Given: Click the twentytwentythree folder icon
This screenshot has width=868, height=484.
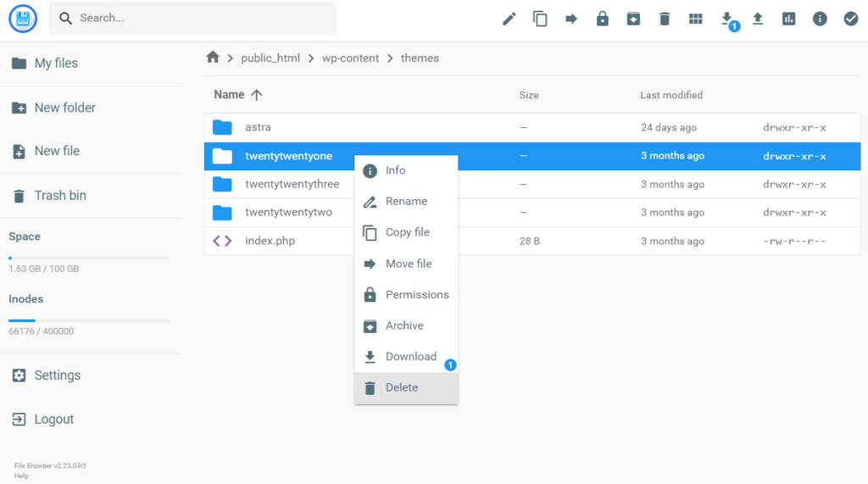Looking at the screenshot, I should (222, 184).
